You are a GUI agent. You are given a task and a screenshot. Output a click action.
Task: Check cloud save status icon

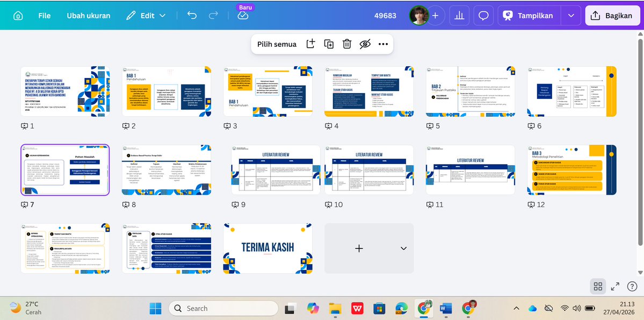pyautogui.click(x=243, y=16)
